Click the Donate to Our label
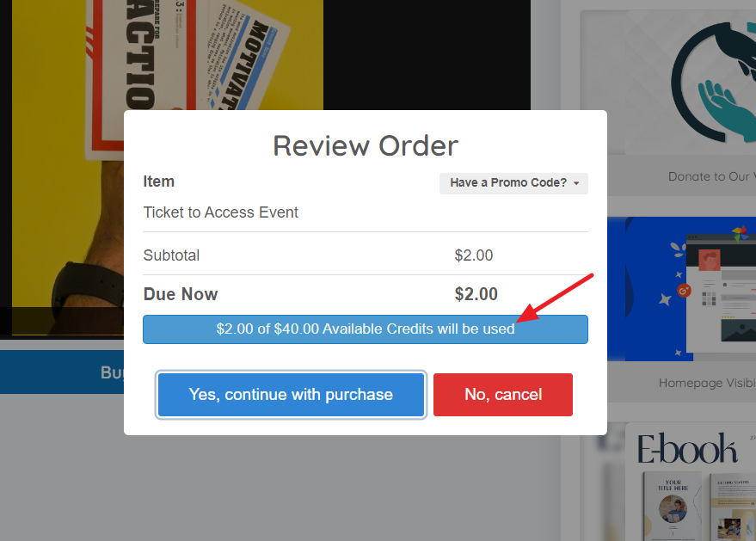The width and height of the screenshot is (756, 541). point(711,176)
